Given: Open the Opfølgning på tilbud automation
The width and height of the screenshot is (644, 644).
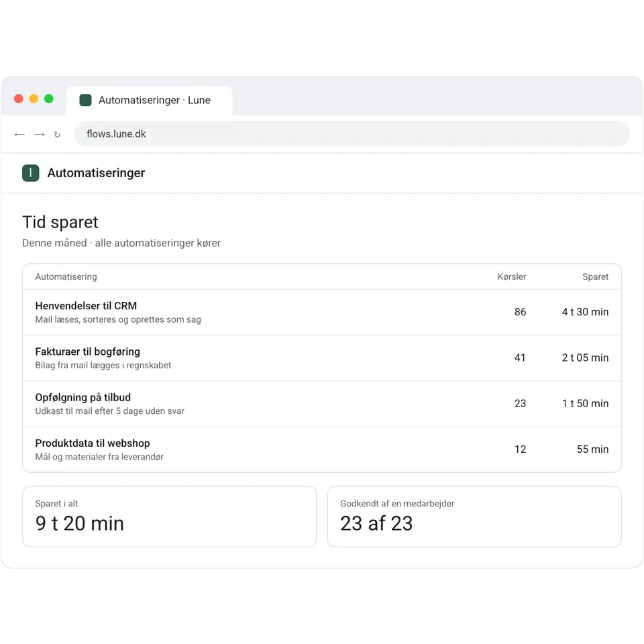Looking at the screenshot, I should (x=322, y=404).
